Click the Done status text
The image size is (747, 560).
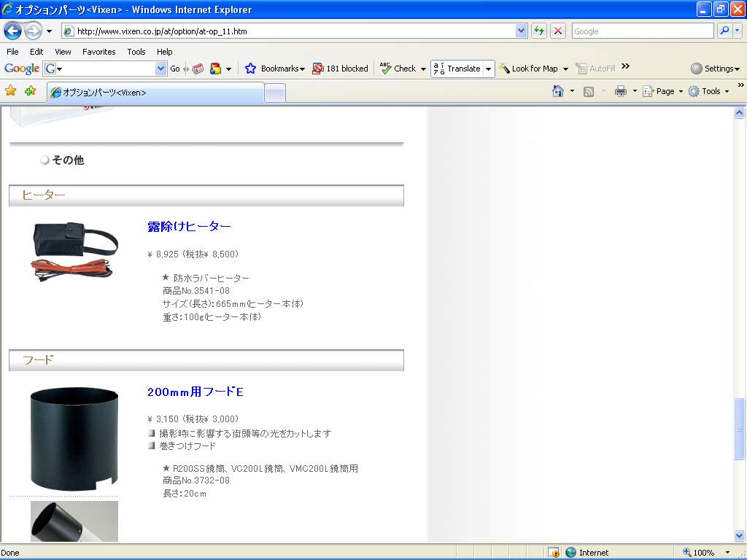tap(10, 553)
